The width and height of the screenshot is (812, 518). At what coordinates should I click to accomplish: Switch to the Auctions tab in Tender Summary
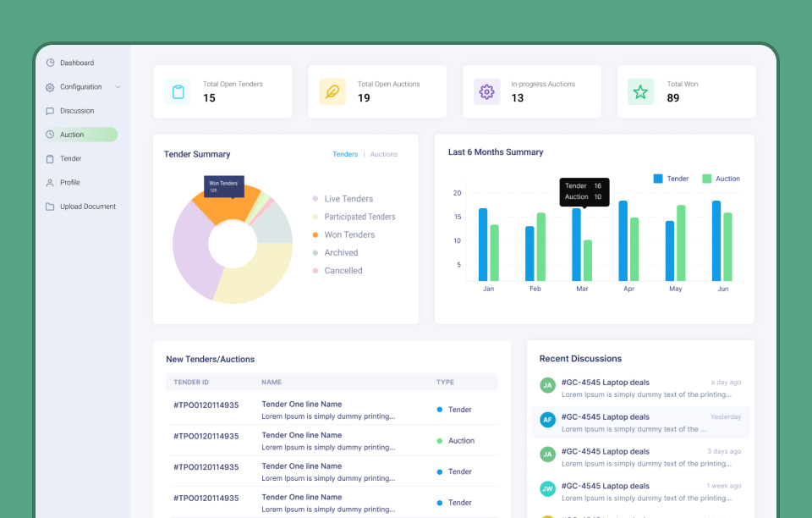pyautogui.click(x=384, y=154)
